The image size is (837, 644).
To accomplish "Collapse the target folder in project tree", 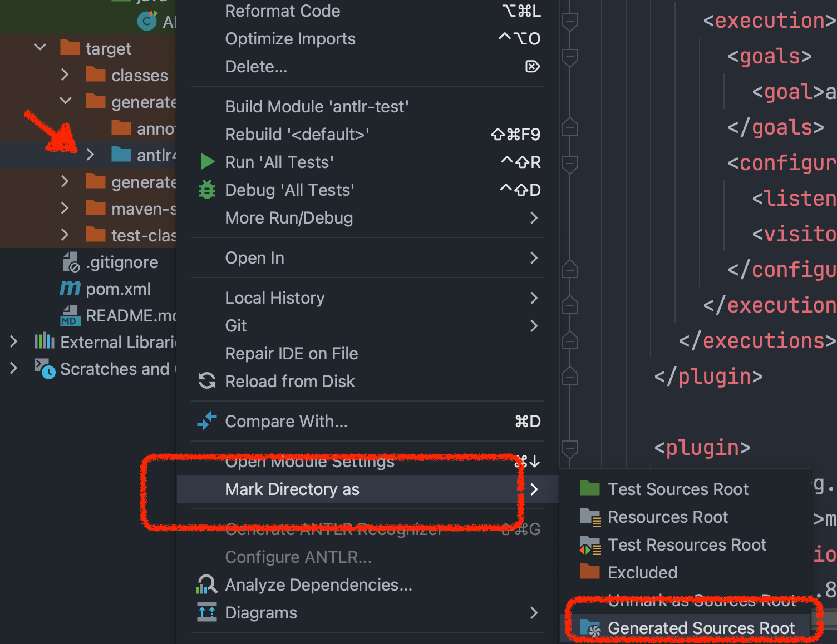I will tap(40, 48).
